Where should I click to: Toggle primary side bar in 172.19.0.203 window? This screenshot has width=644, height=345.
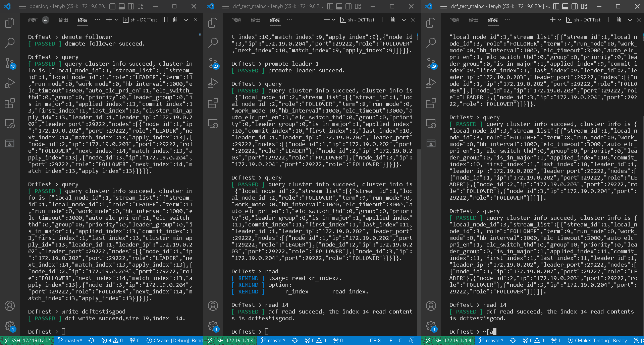pyautogui.click(x=330, y=6)
